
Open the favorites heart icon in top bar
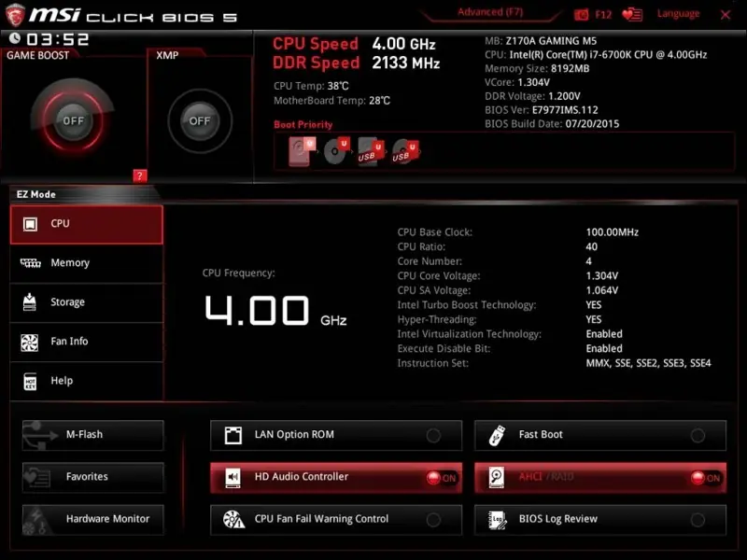(632, 15)
